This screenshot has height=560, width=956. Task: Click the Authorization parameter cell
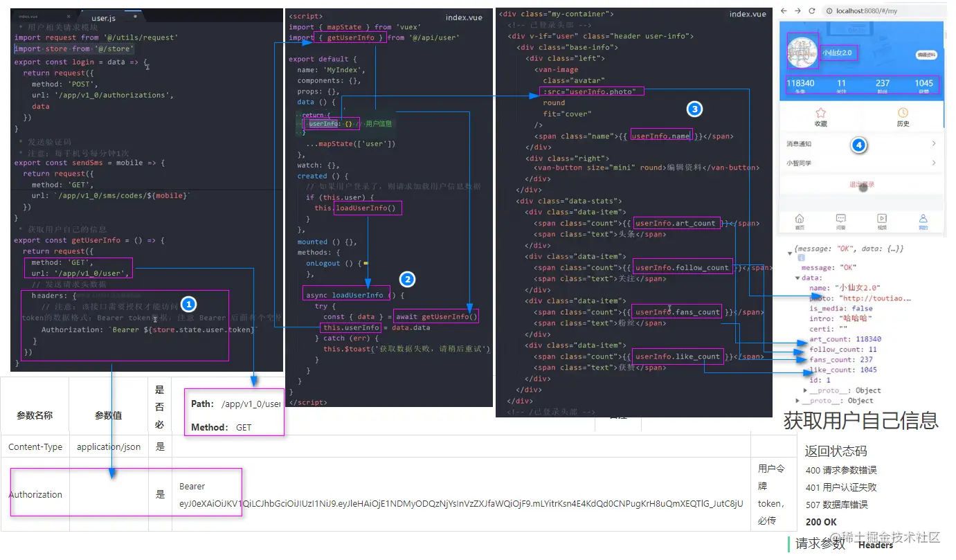point(35,494)
